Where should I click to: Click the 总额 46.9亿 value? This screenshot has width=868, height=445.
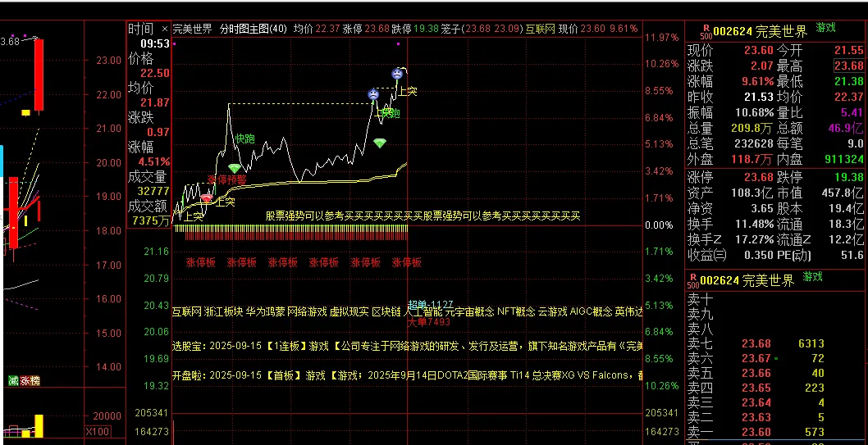[846, 129]
